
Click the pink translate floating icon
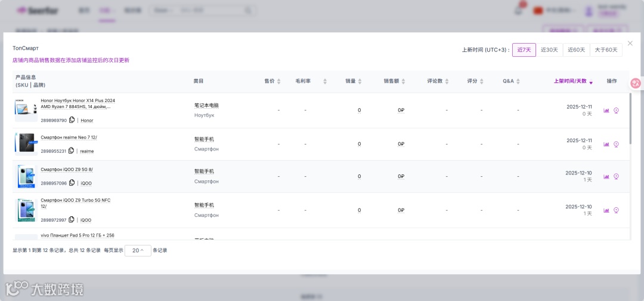(636, 83)
